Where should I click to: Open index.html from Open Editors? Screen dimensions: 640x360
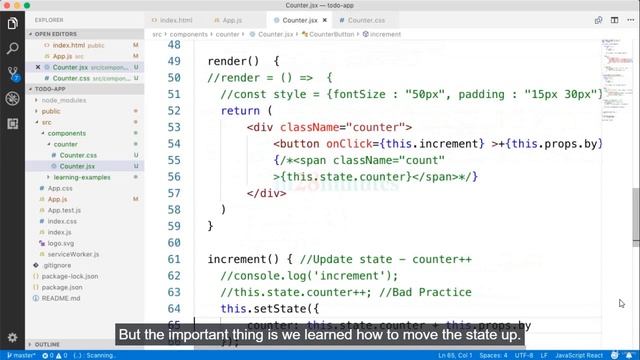pos(69,45)
